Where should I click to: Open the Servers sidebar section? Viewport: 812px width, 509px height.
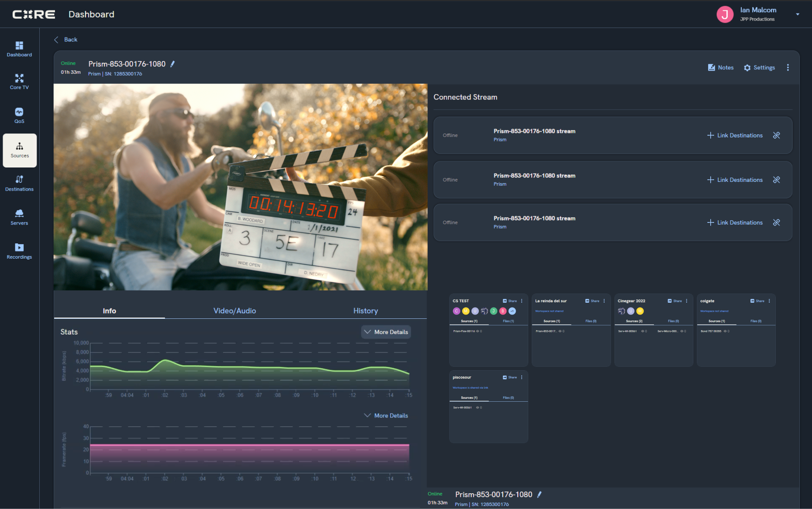coord(19,217)
